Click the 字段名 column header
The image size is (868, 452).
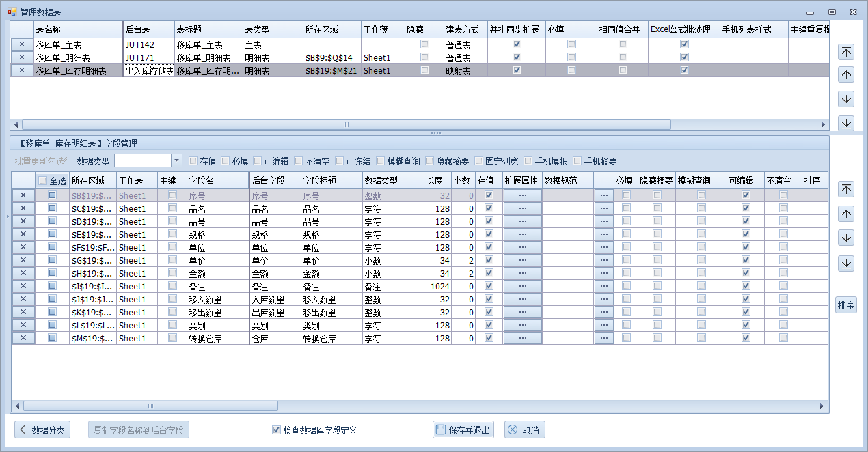[x=217, y=180]
